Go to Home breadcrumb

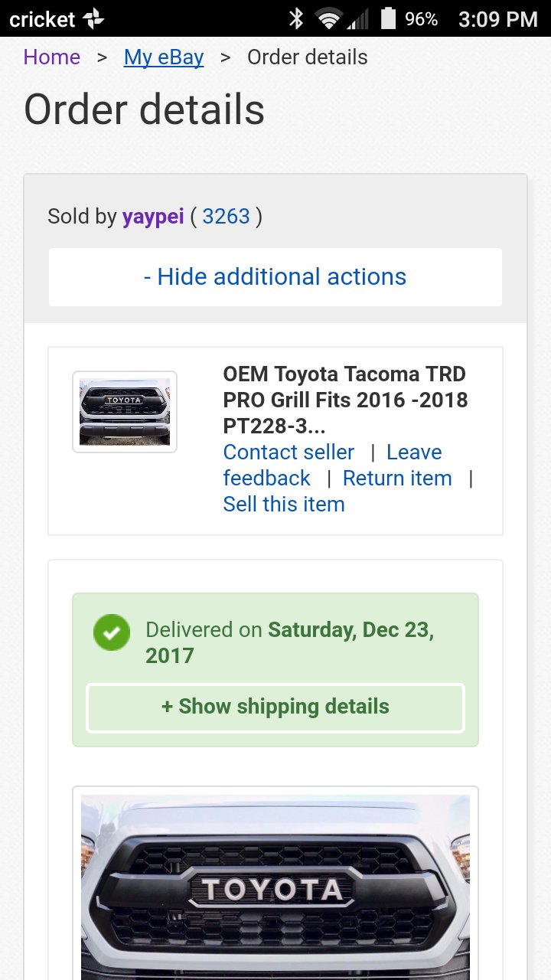point(52,57)
